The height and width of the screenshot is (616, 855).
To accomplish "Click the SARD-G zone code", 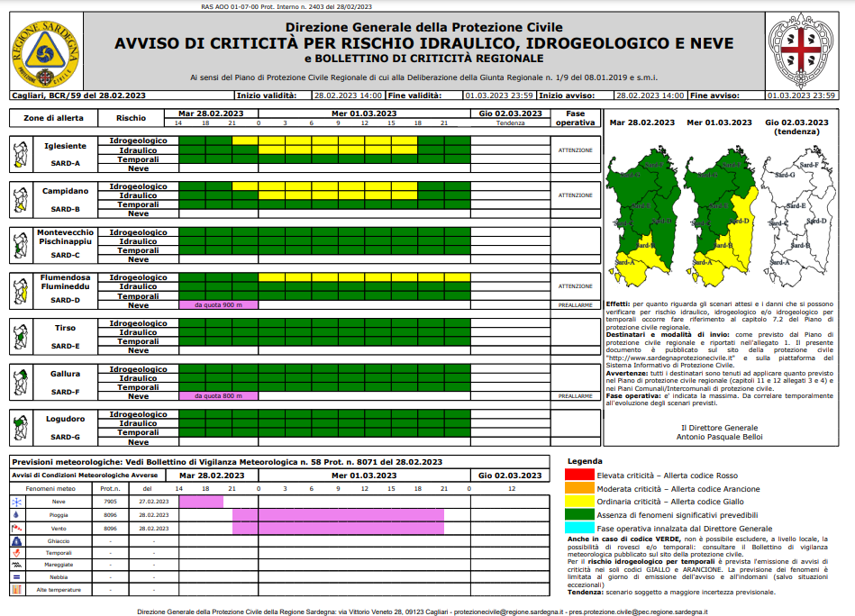I will (x=66, y=437).
